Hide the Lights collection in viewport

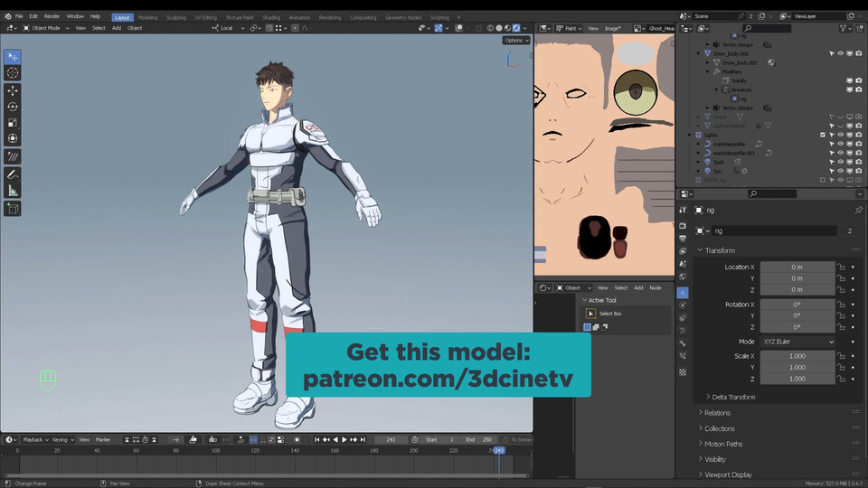[840, 135]
